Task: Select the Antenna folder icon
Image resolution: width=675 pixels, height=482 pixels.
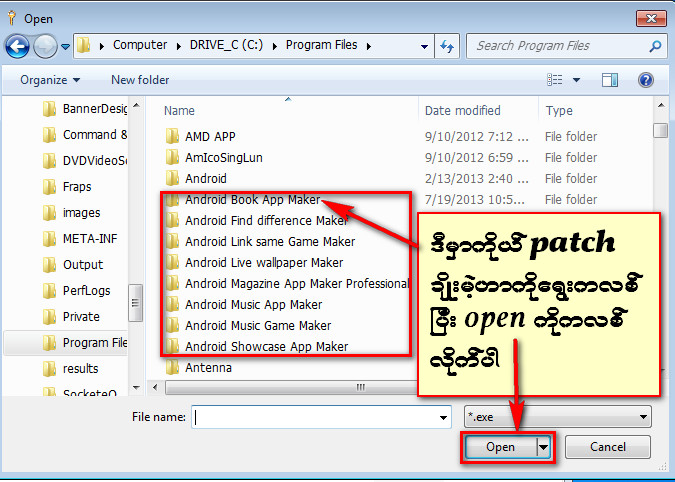Action: [x=172, y=368]
